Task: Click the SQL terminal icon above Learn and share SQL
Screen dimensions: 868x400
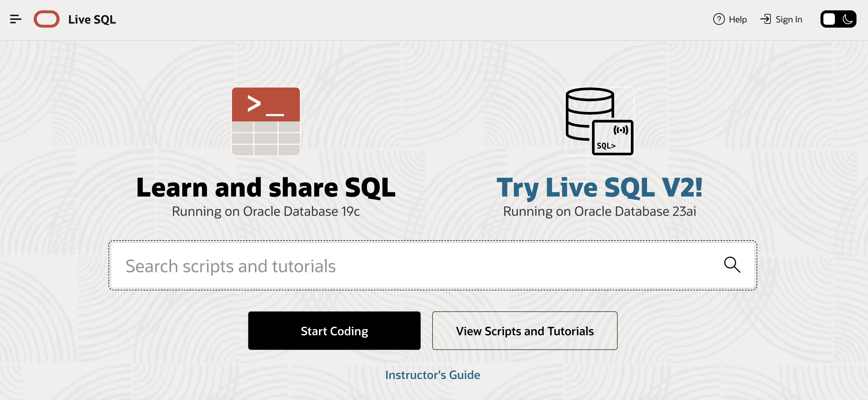Action: pyautogui.click(x=266, y=121)
